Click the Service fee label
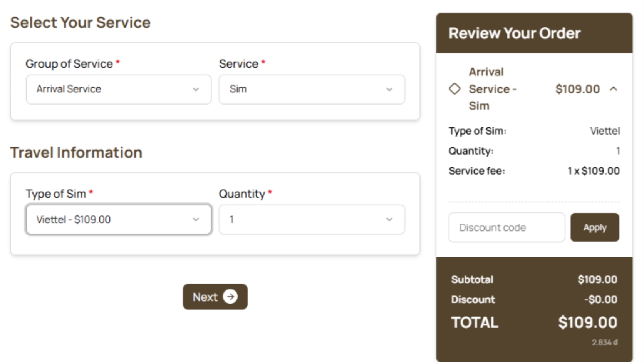Image resolution: width=644 pixels, height=362 pixels. click(x=477, y=171)
